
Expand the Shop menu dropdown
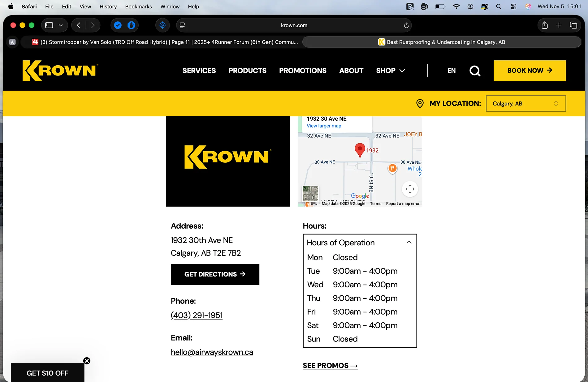pos(390,71)
